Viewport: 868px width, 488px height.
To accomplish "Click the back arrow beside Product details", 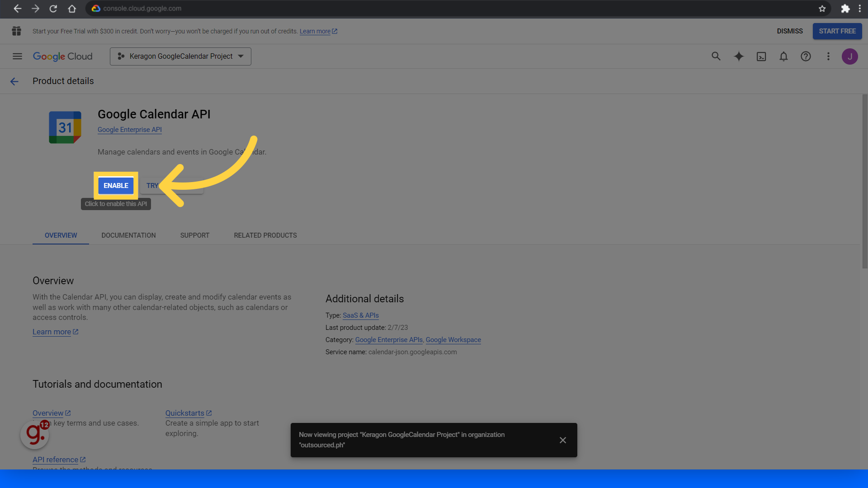I will pyautogui.click(x=14, y=81).
